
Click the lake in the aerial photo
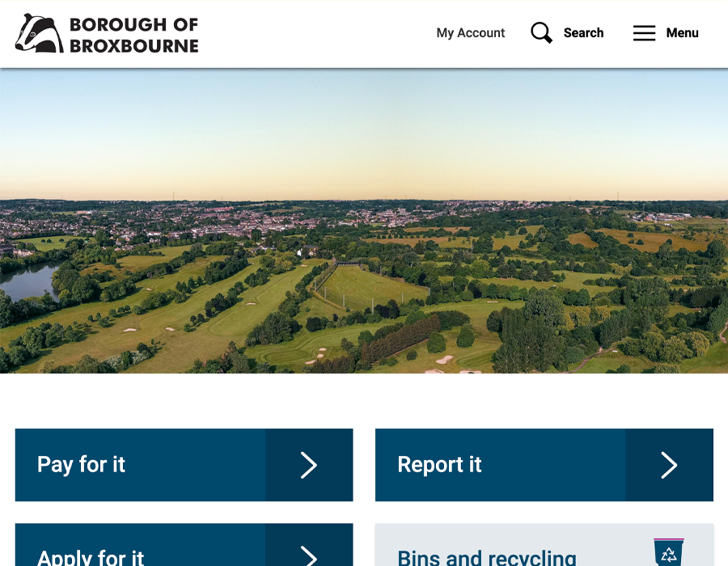pyautogui.click(x=28, y=281)
